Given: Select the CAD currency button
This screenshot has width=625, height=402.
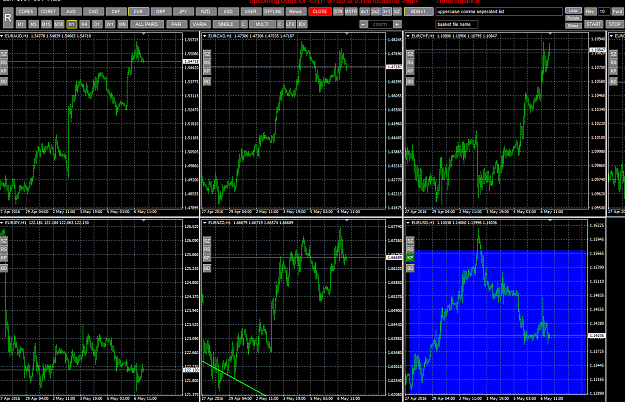Looking at the screenshot, I should click(93, 12).
